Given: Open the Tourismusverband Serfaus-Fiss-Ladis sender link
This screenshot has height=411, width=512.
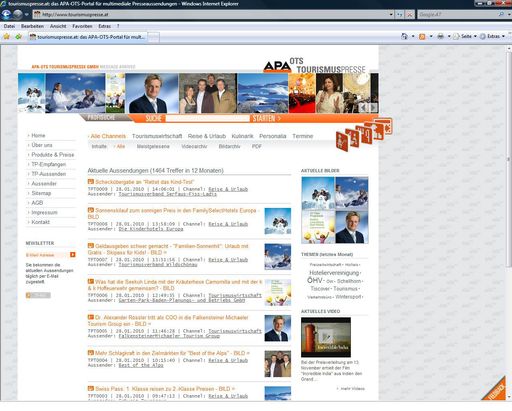Looking at the screenshot, I should click(x=167, y=194).
